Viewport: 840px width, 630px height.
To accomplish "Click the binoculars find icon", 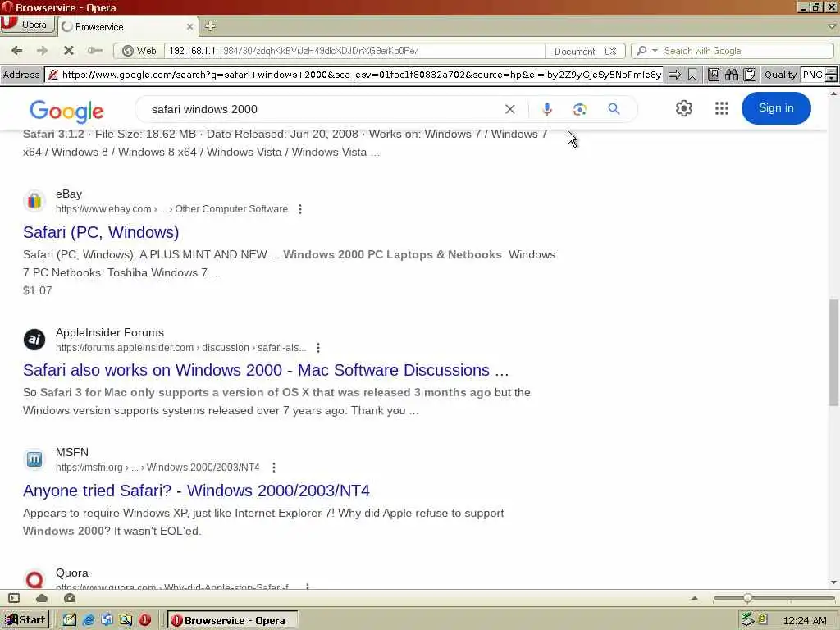I will 732,75.
